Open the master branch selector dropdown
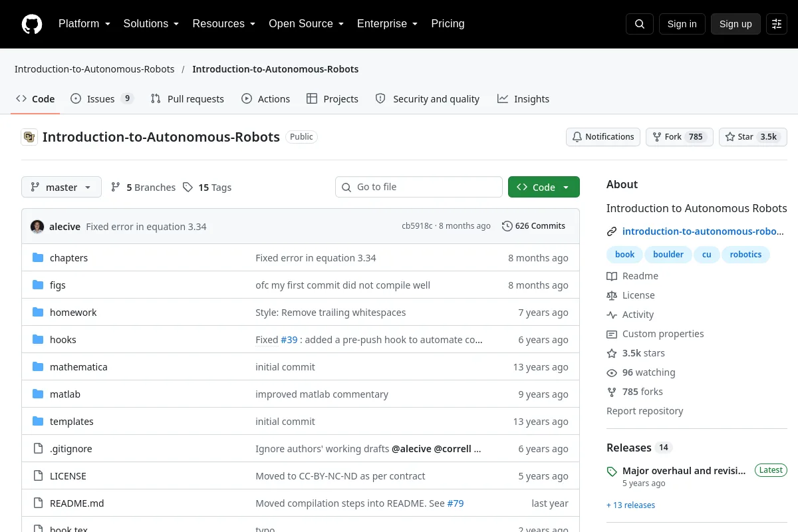This screenshot has height=532, width=798. (61, 188)
